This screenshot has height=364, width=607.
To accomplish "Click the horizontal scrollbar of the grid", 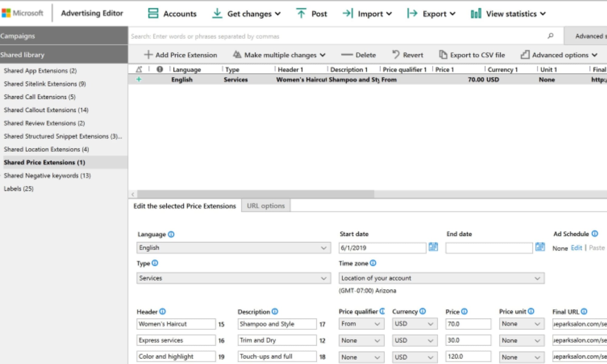I will click(x=256, y=194).
